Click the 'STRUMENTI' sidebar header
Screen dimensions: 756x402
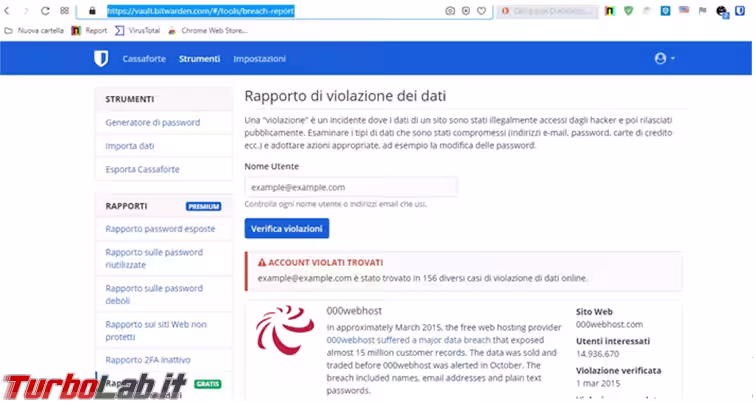point(130,99)
